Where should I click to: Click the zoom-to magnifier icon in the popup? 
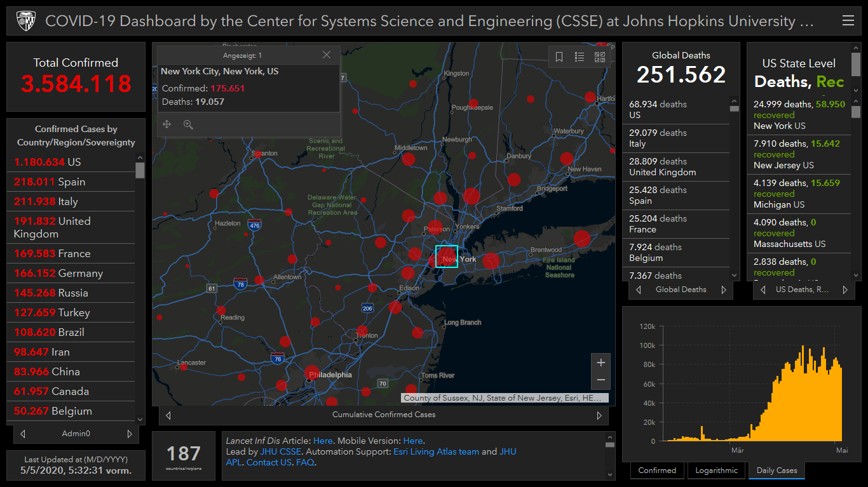(x=188, y=124)
